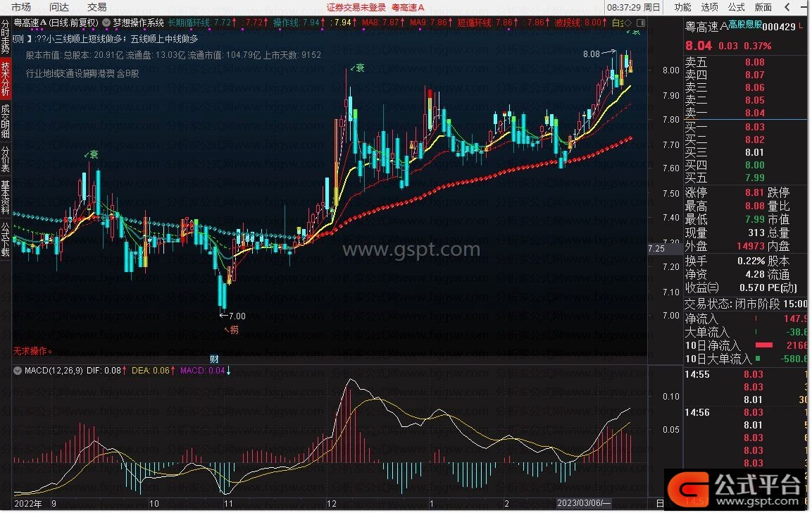Click the diamond icon beside 波段线 value

click(628, 23)
